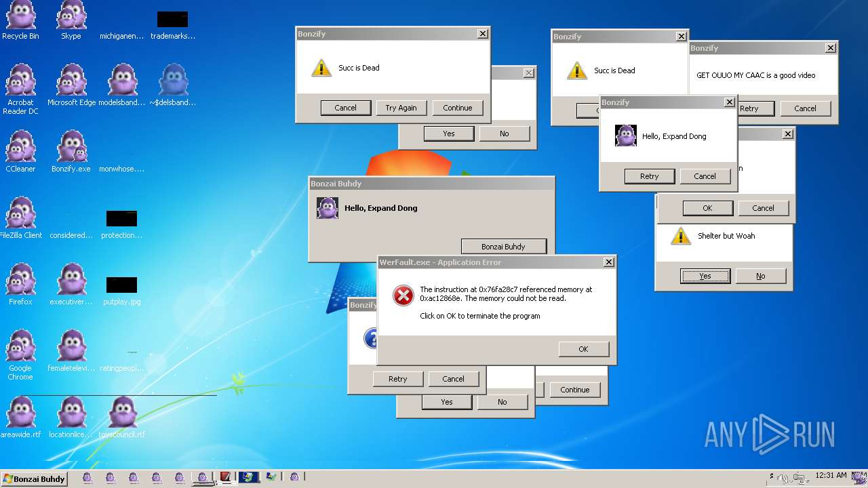The image size is (868, 488).
Task: Select the Bonzify.exe desktop icon
Action: [71, 152]
